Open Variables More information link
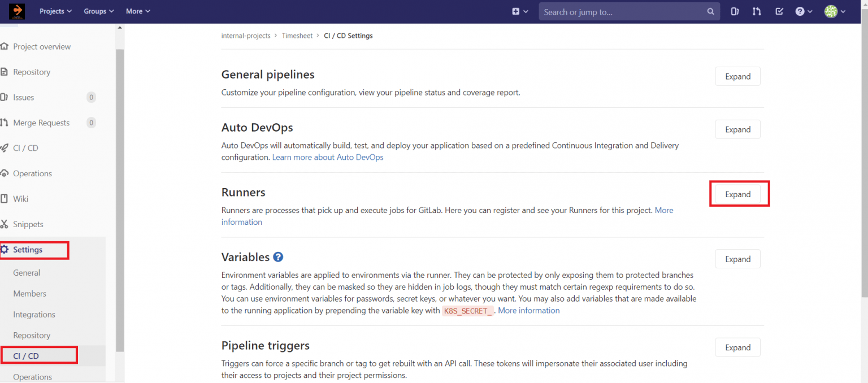The image size is (868, 383). (x=529, y=310)
